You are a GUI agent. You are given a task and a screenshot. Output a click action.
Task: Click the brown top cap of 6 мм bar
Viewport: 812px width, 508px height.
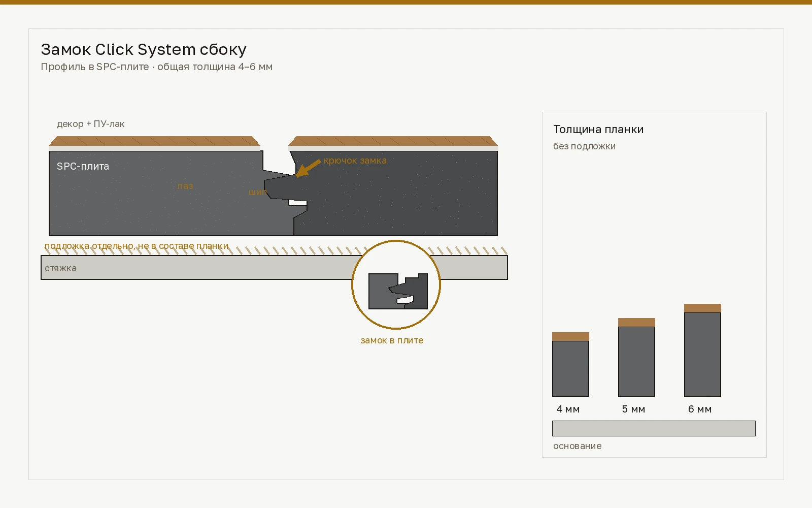click(702, 308)
